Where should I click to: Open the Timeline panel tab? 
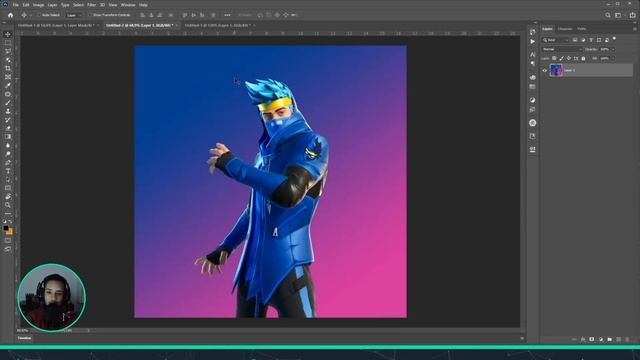coord(24,338)
